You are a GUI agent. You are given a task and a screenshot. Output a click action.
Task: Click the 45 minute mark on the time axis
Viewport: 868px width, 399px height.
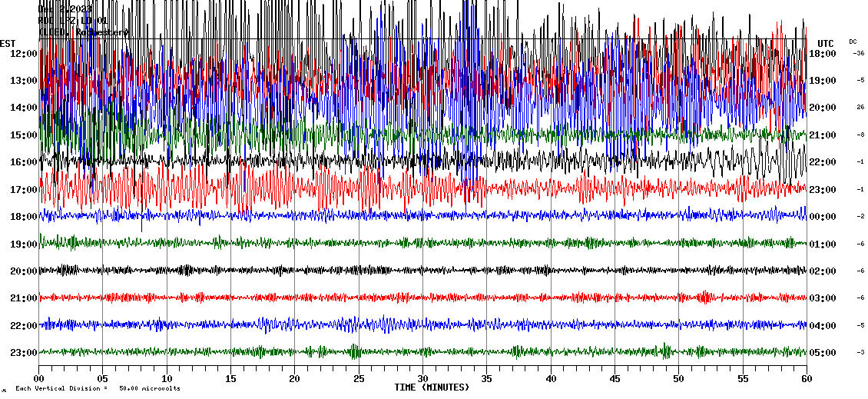click(x=615, y=379)
